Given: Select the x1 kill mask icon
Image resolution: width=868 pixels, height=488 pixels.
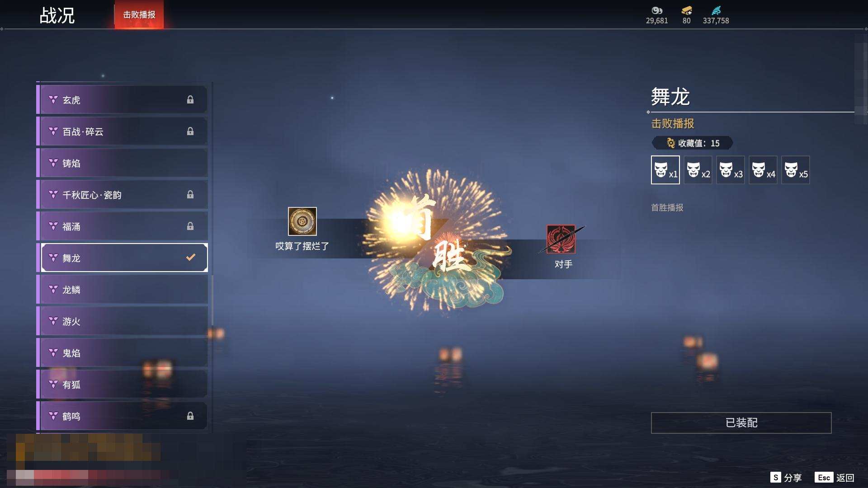Looking at the screenshot, I should [x=665, y=170].
